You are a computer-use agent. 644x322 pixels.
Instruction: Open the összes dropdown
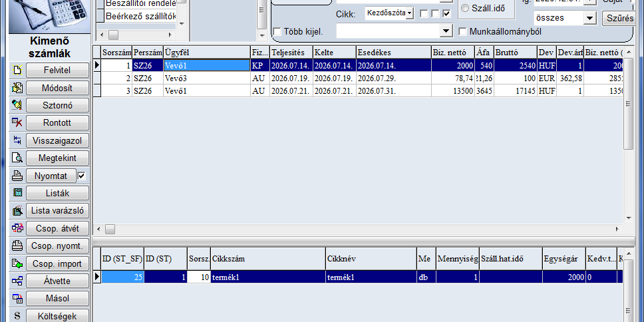point(590,18)
